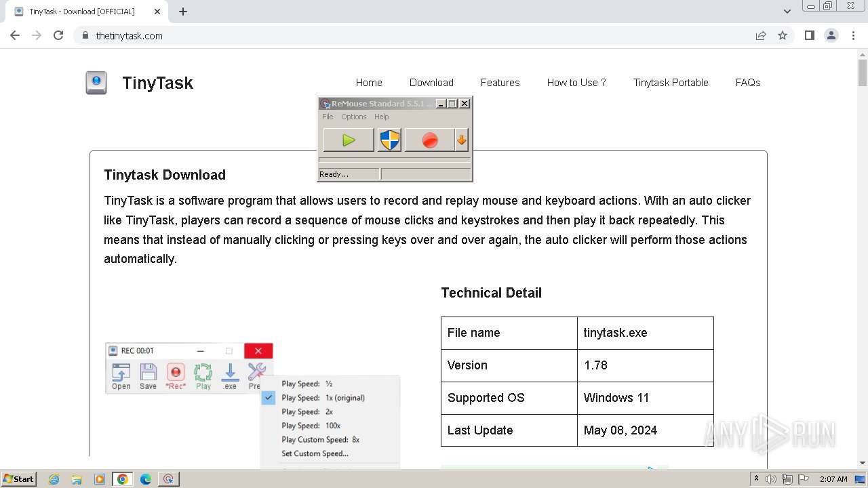
Task: Bookmark this page with the star icon
Action: [x=783, y=35]
